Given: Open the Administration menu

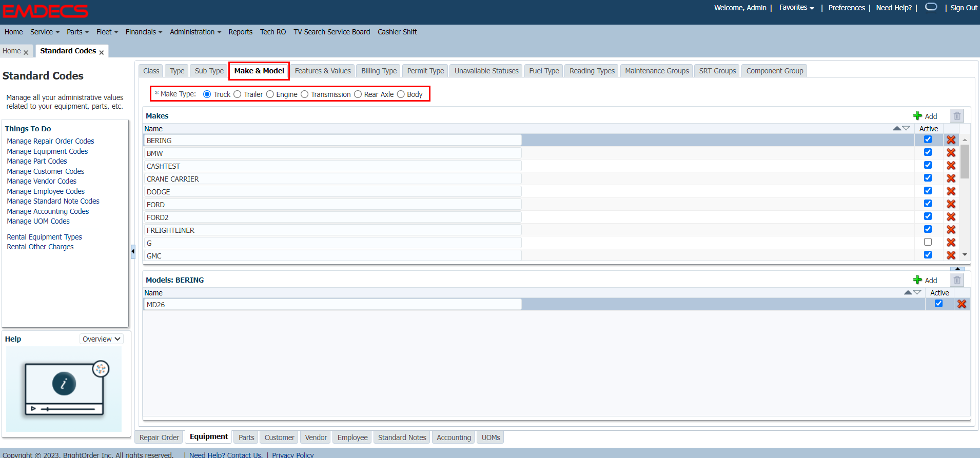Looking at the screenshot, I should [x=195, y=32].
